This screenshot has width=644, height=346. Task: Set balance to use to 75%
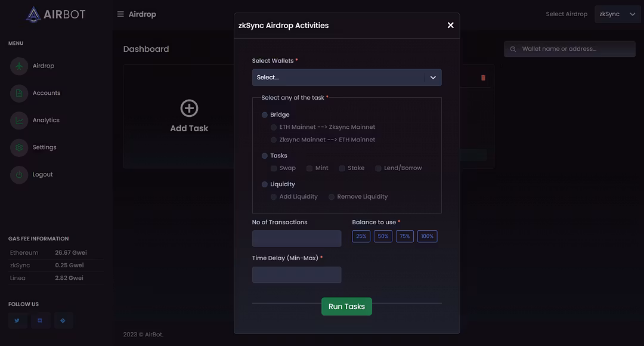point(404,236)
